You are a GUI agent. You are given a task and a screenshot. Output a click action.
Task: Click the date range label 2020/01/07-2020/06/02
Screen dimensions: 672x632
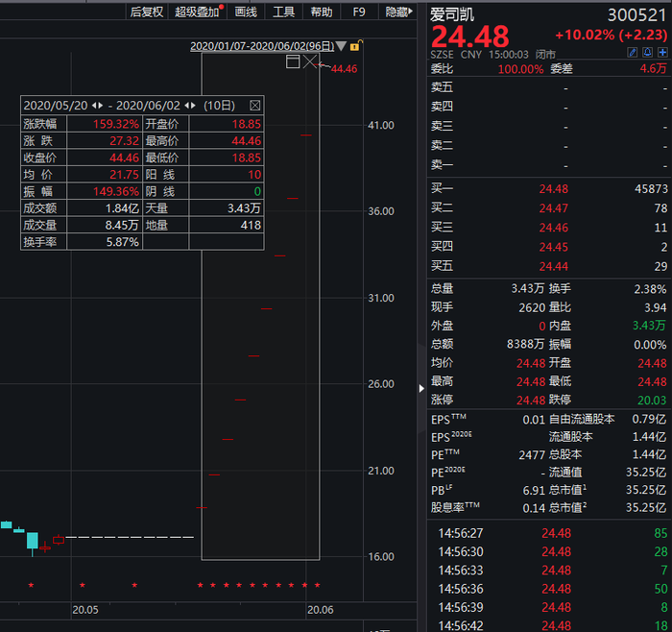[262, 46]
